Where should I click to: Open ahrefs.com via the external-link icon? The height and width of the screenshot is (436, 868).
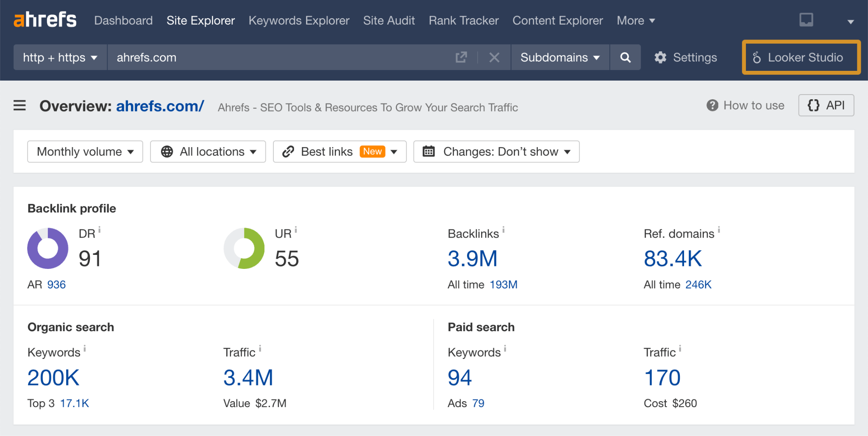[462, 57]
